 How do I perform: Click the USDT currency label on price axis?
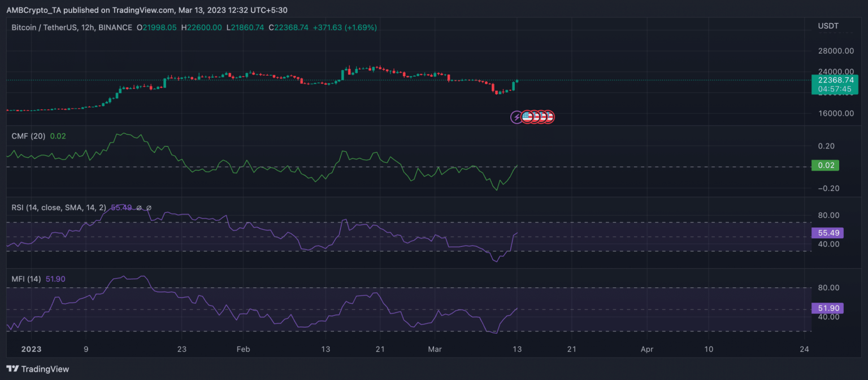[x=828, y=26]
